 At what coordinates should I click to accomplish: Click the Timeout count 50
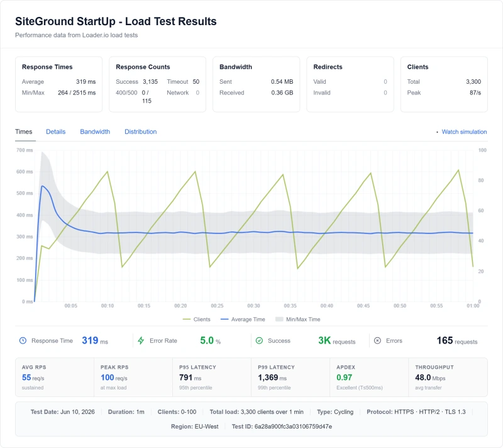click(x=196, y=82)
